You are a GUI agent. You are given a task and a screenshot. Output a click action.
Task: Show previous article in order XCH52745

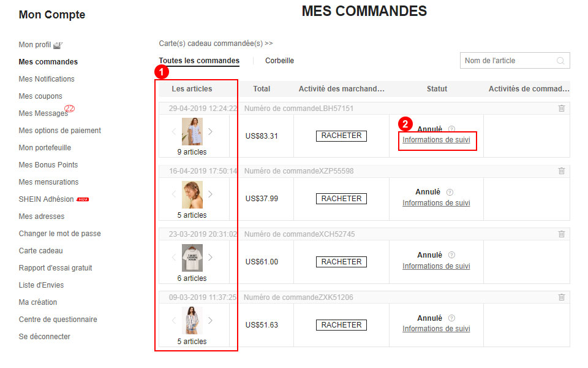coord(174,257)
